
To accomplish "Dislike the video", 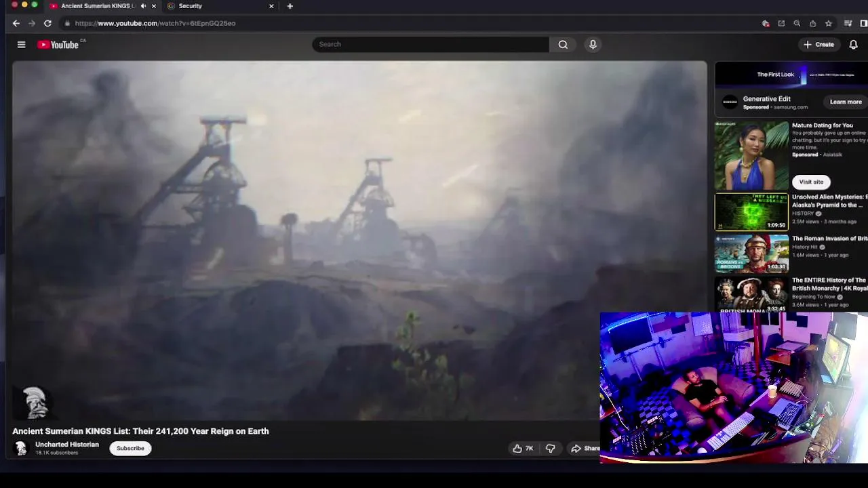I will [x=550, y=448].
